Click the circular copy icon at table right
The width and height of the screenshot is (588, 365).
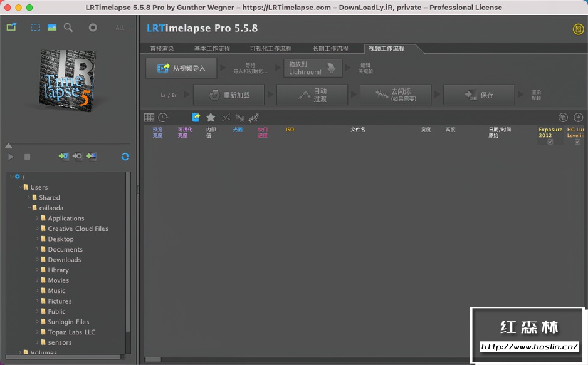pos(563,118)
